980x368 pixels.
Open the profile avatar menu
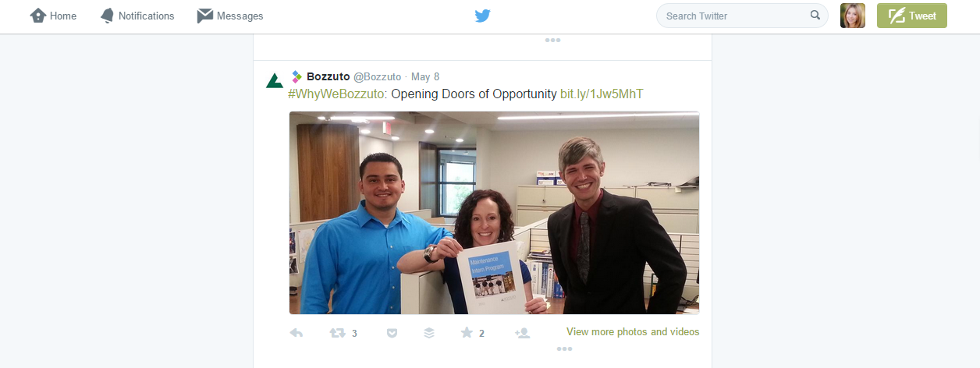pyautogui.click(x=853, y=16)
